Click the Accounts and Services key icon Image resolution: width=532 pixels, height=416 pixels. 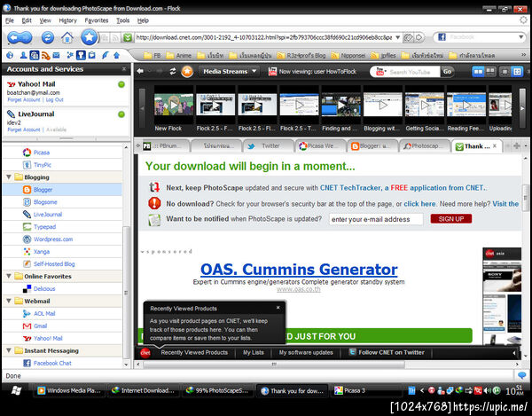81,55
